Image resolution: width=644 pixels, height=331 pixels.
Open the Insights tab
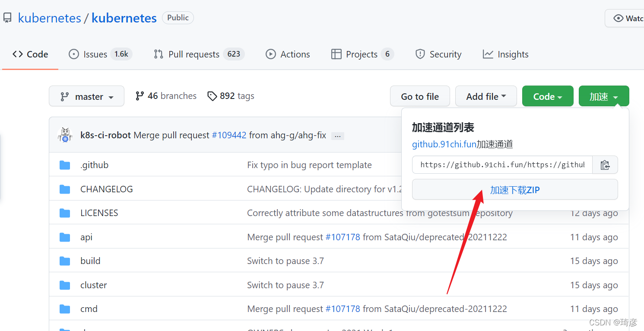[x=506, y=54]
